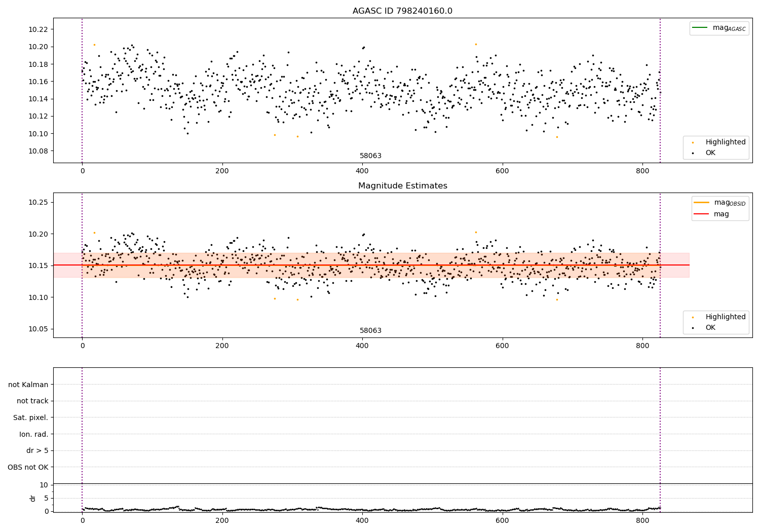760x532 pixels.
Task: Click the not track axis label
Action: 32,401
